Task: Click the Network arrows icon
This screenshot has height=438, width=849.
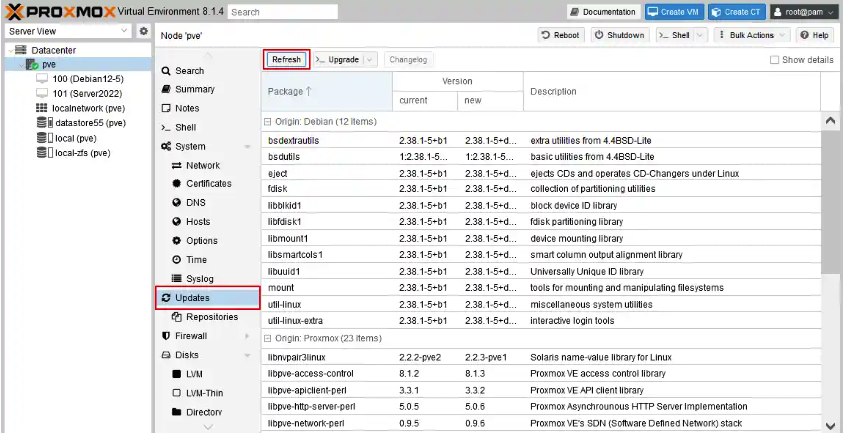Action: click(x=177, y=166)
